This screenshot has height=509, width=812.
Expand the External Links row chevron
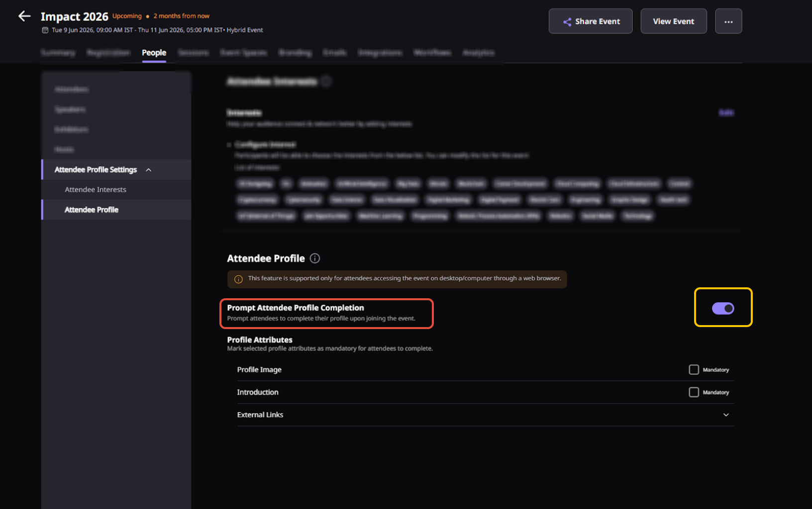pos(726,415)
